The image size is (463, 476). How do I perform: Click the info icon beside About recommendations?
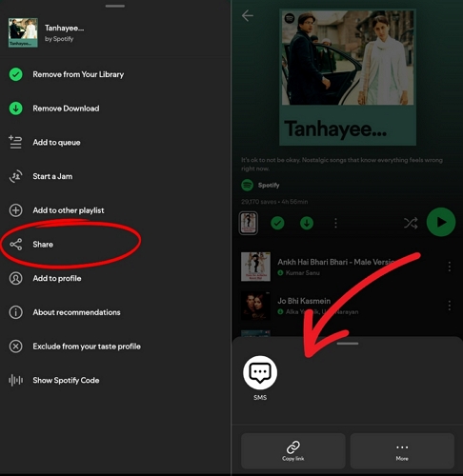click(x=15, y=312)
